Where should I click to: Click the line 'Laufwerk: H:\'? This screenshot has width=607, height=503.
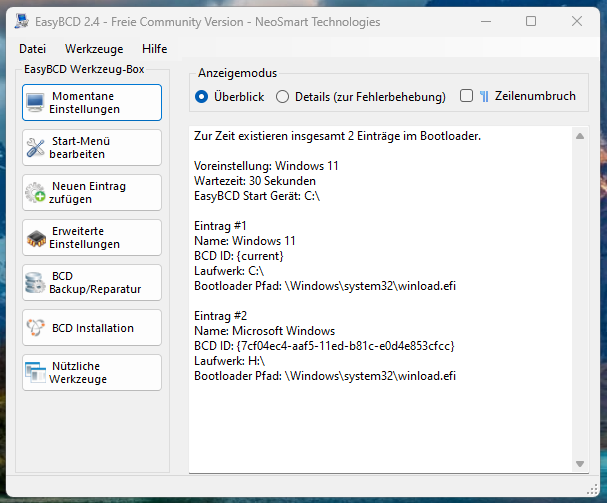point(230,361)
